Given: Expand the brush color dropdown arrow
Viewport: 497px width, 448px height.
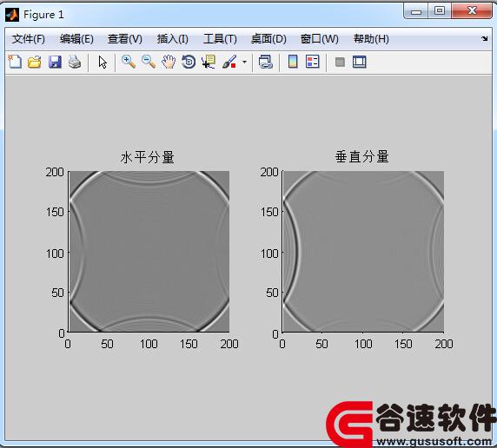Looking at the screenshot, I should coord(244,62).
